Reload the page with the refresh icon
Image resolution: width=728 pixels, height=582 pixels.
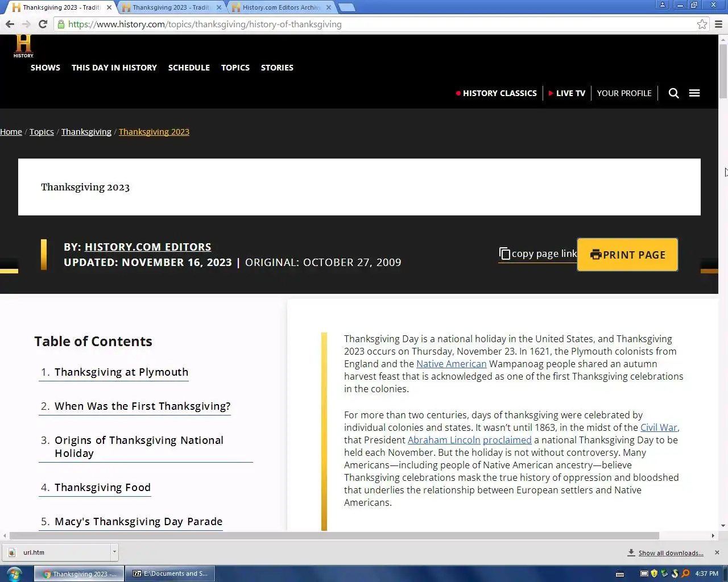(43, 24)
